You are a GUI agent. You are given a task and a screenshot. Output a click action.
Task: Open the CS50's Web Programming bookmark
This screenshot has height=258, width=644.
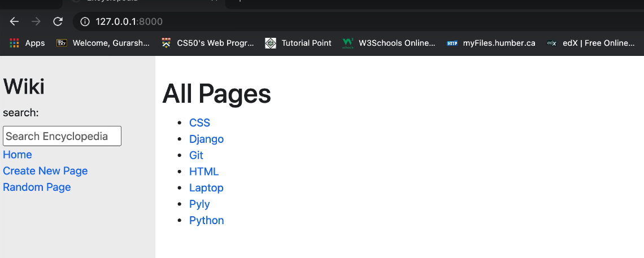[x=207, y=43]
